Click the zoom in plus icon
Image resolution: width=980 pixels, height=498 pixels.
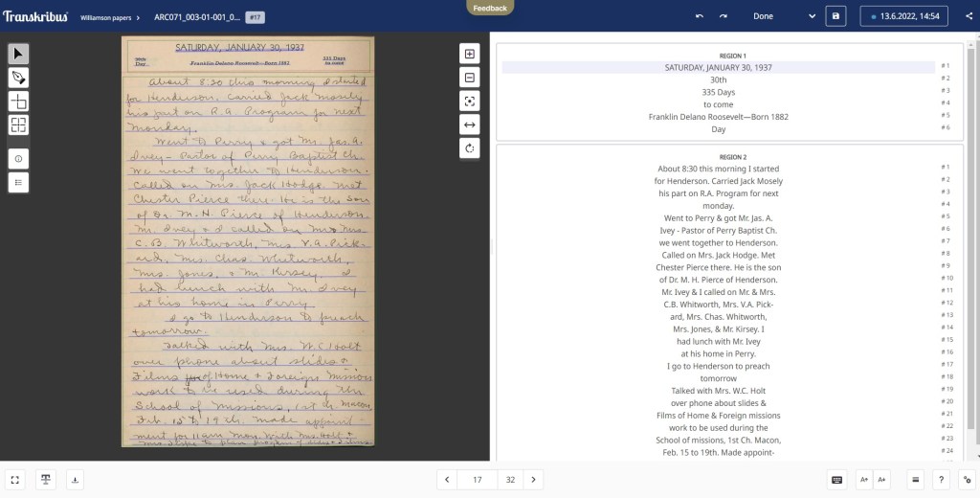click(x=470, y=54)
